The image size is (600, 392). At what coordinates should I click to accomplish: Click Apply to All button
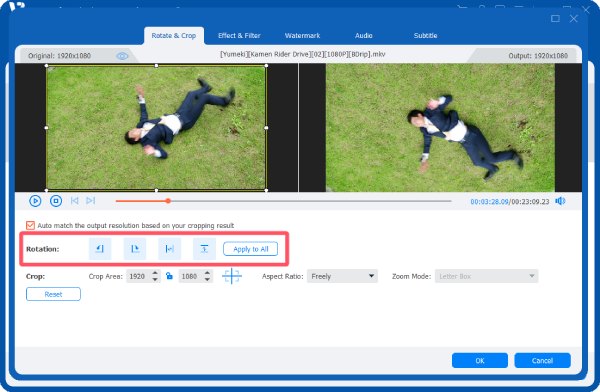click(x=251, y=249)
